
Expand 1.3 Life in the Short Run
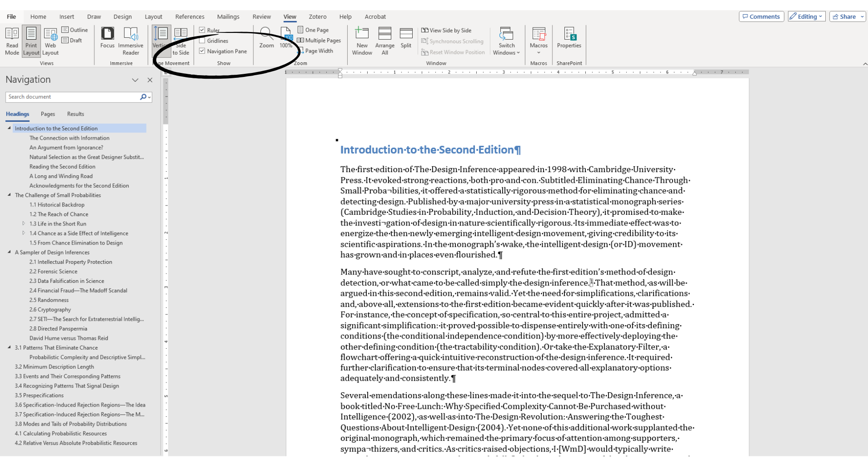coord(24,224)
